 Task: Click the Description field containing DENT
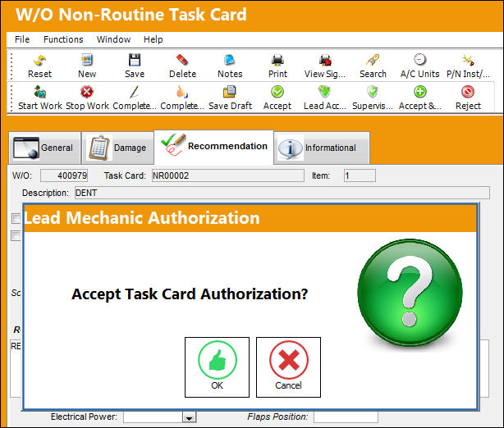(282, 193)
